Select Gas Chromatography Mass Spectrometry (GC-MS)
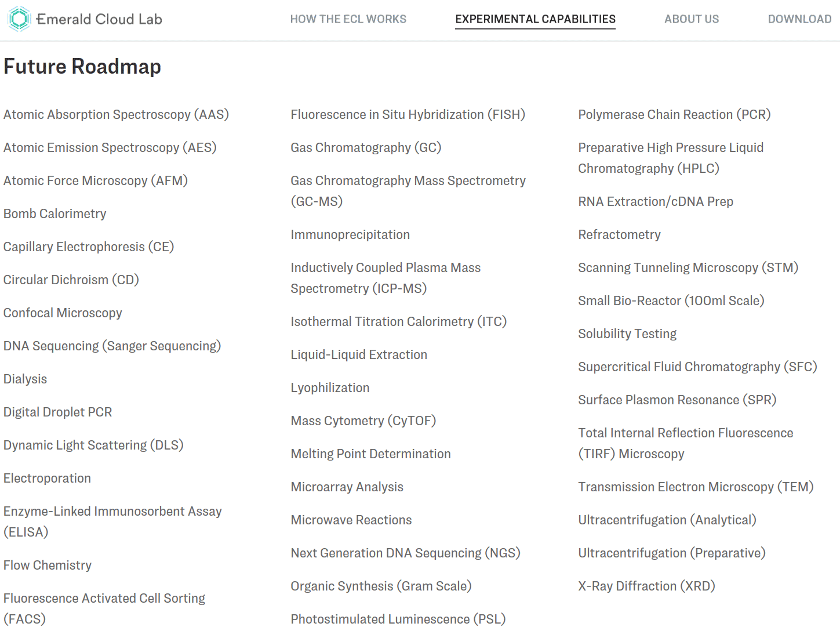This screenshot has height=634, width=840. point(408,191)
